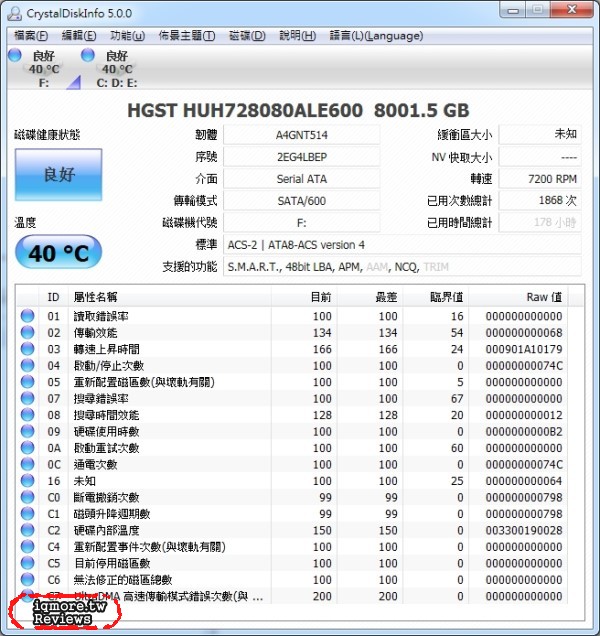This screenshot has height=636, width=600.
Task: Open the 功能(u) menu
Action: coord(127,36)
